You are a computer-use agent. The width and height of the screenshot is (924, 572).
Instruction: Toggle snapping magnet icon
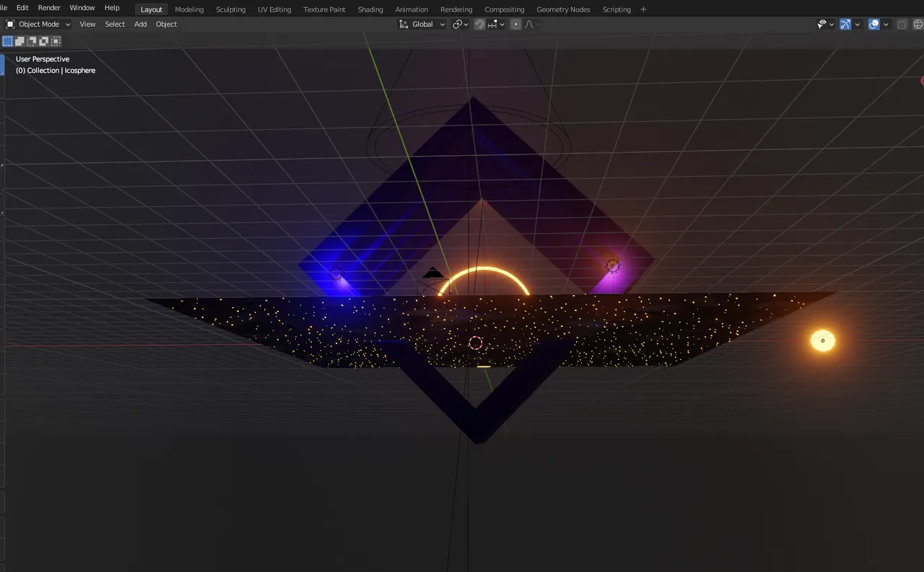pyautogui.click(x=480, y=24)
